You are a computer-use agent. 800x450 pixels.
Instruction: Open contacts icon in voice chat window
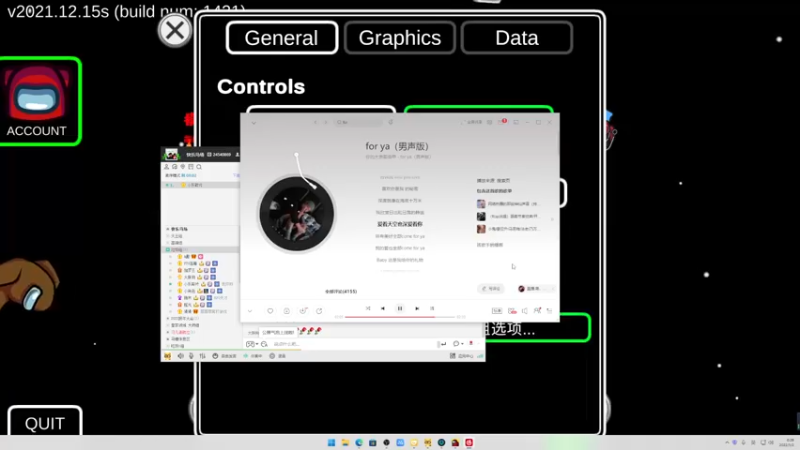coord(166,167)
